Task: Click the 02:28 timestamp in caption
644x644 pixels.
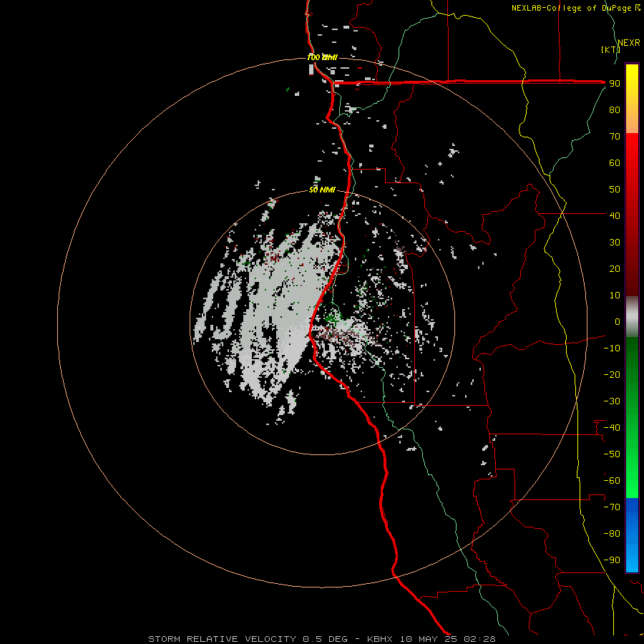Action: pyautogui.click(x=479, y=639)
